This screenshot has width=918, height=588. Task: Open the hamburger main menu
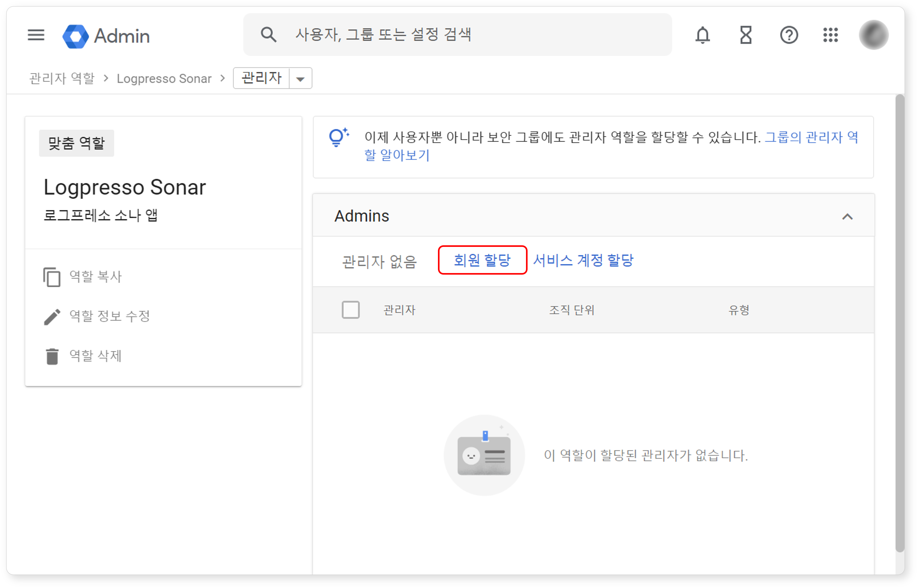(36, 35)
